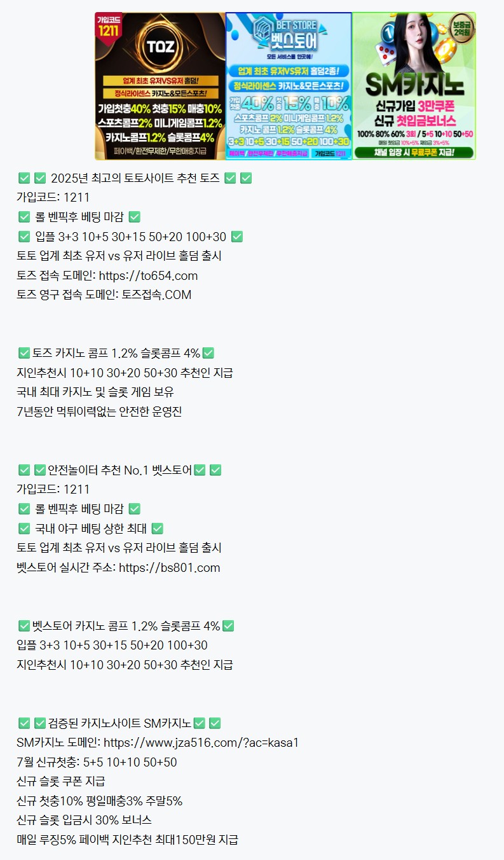Open the TOZ banner advertisement image

click(x=160, y=86)
